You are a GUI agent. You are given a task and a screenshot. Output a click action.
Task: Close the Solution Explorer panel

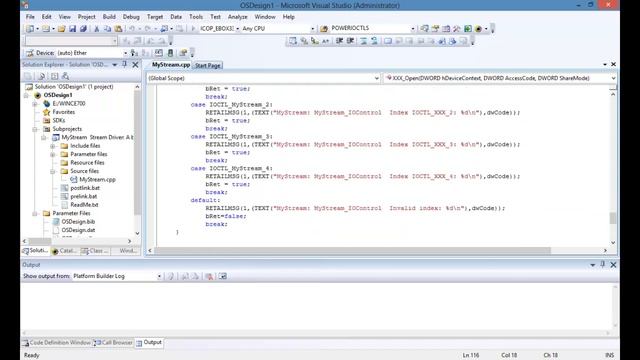pyautogui.click(x=136, y=64)
